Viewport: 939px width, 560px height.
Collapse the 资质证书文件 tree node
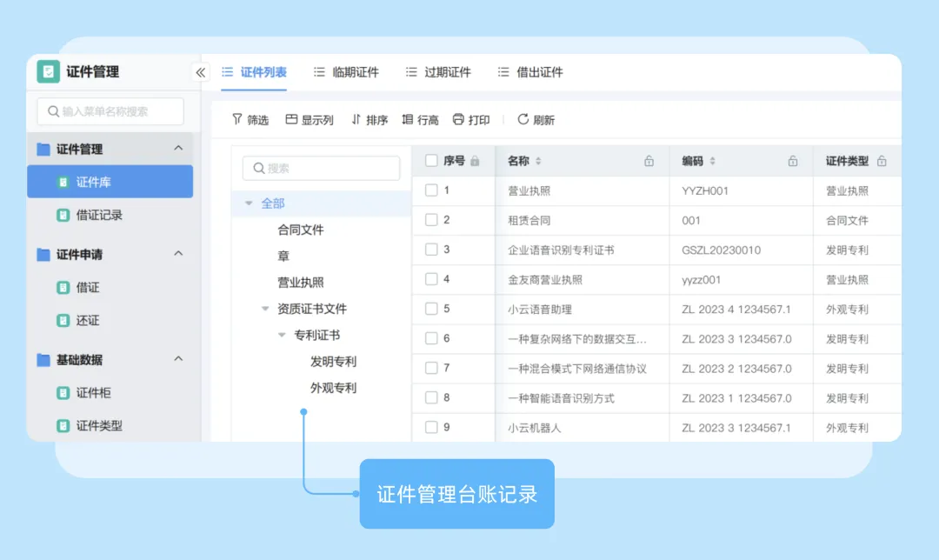[x=265, y=309]
